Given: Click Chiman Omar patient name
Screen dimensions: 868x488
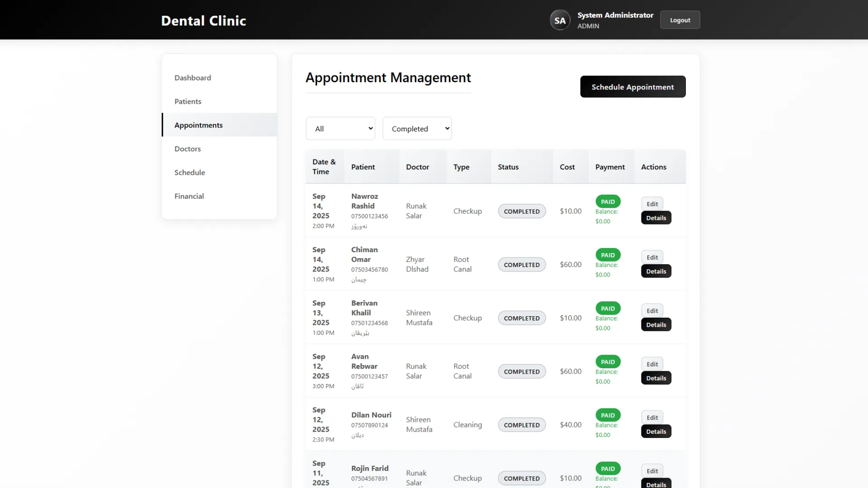Looking at the screenshot, I should 364,254.
